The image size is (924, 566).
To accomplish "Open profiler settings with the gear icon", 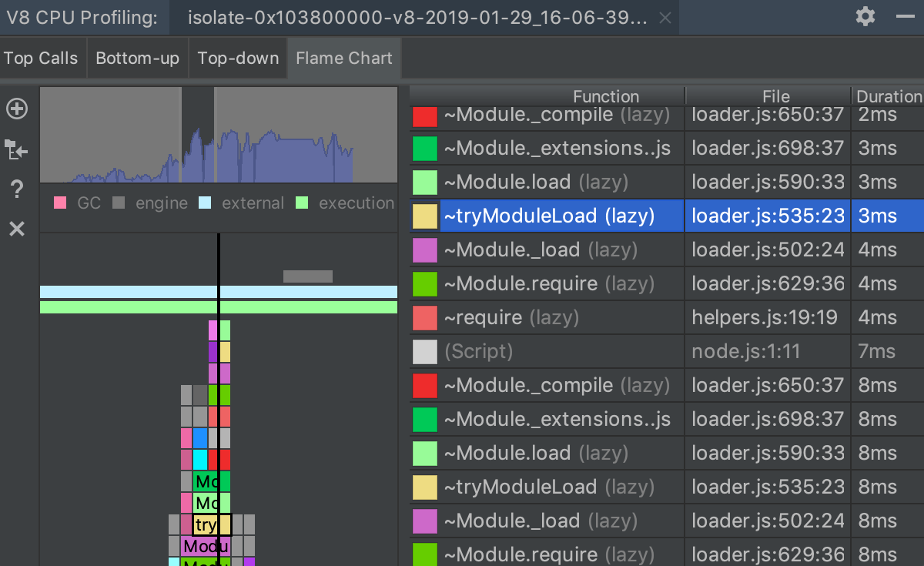I will click(865, 15).
